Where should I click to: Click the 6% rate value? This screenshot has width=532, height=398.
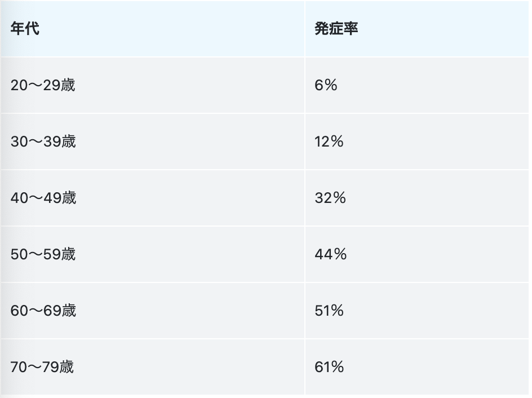tap(326, 85)
